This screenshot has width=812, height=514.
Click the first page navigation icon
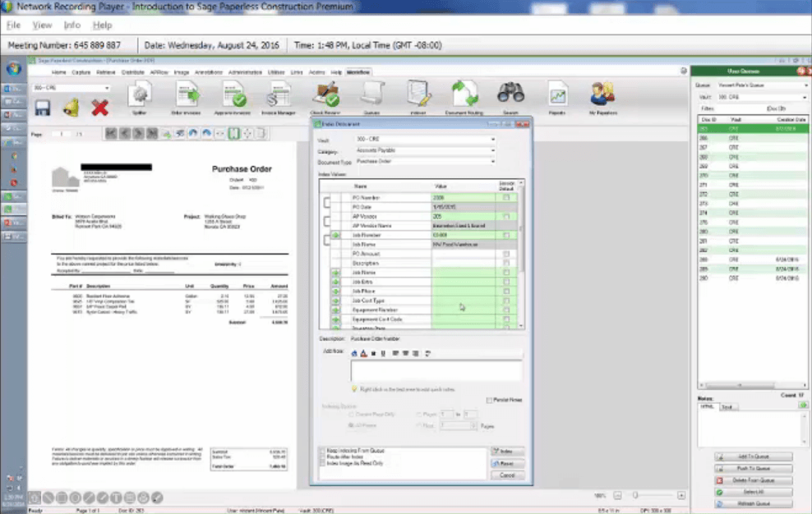click(x=111, y=134)
